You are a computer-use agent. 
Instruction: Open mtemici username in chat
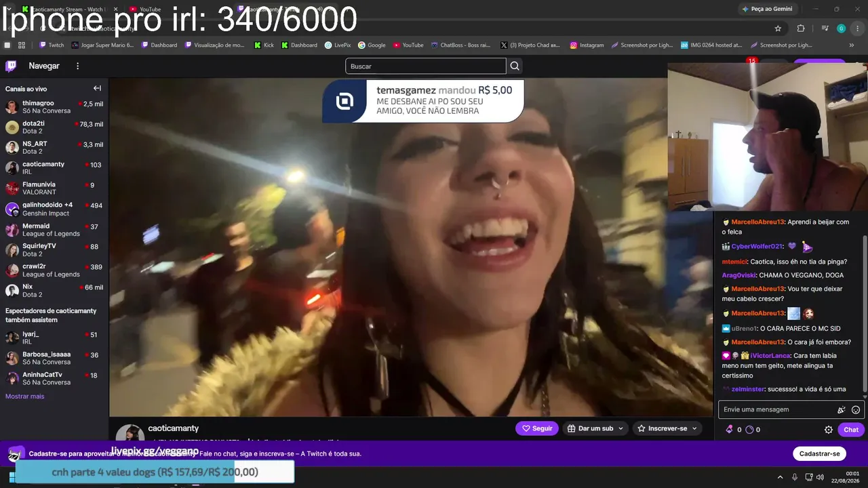(734, 262)
